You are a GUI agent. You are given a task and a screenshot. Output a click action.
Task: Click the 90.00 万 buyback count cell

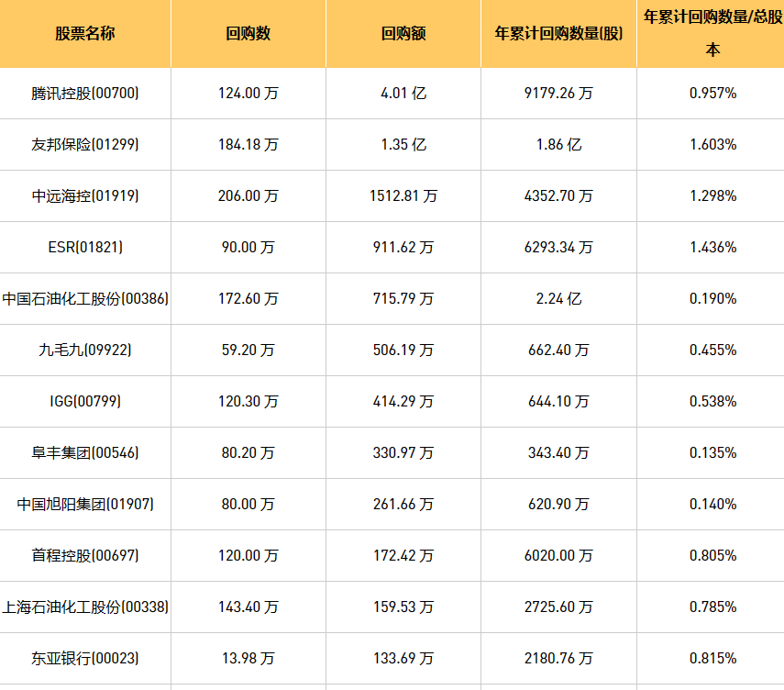[248, 247]
